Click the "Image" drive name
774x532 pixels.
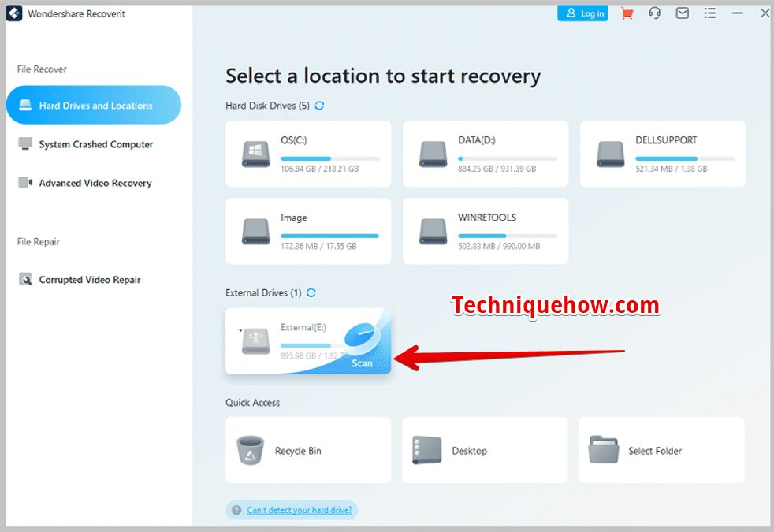click(x=294, y=218)
